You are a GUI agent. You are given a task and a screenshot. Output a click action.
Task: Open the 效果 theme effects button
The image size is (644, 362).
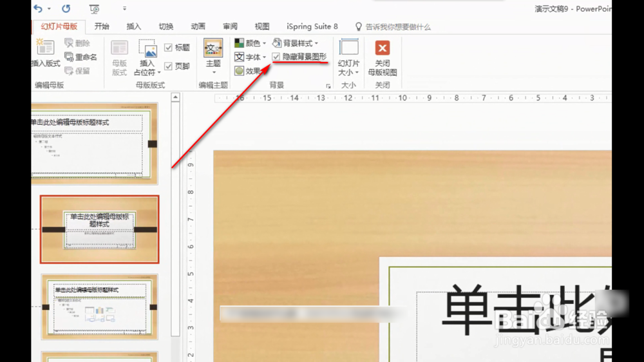248,71
